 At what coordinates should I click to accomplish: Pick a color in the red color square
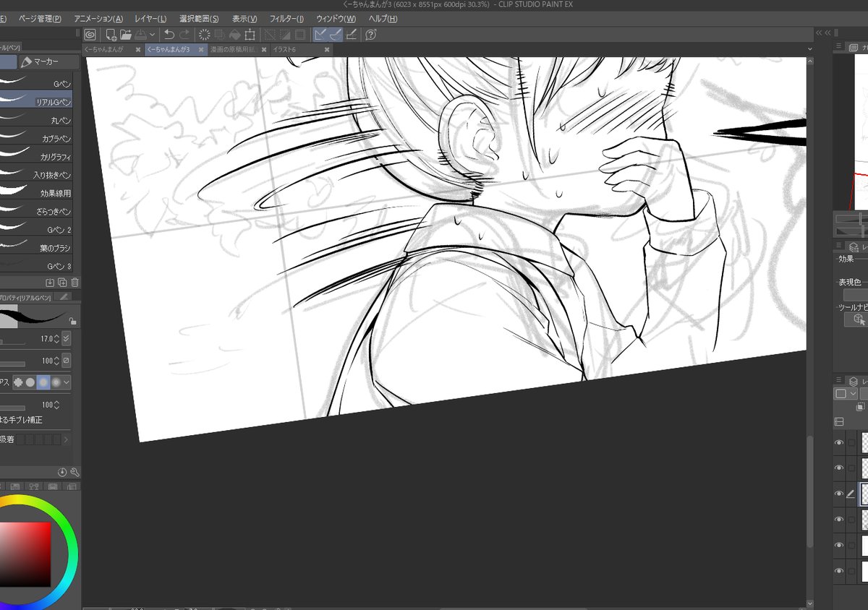coord(25,554)
